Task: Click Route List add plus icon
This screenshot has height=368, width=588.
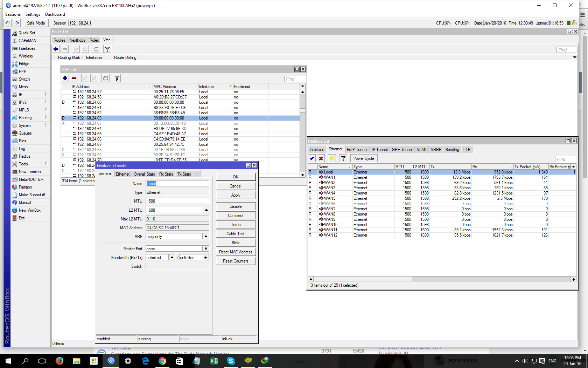Action: click(56, 49)
